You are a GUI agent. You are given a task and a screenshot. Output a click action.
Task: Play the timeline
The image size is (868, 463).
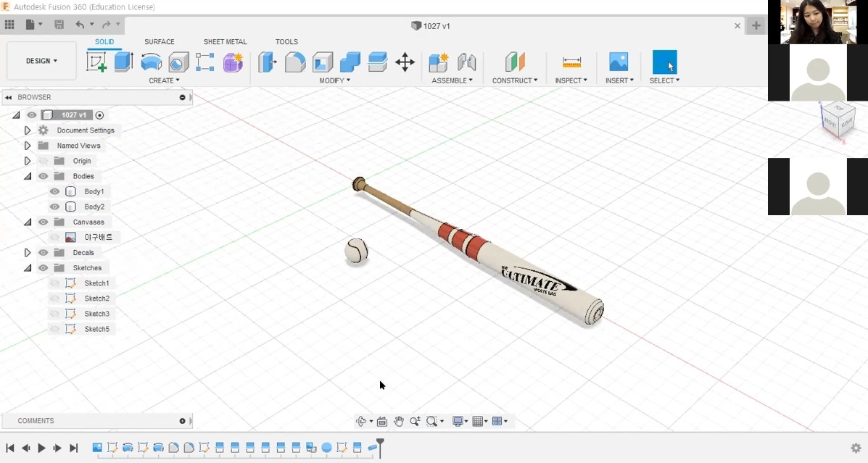tap(41, 448)
